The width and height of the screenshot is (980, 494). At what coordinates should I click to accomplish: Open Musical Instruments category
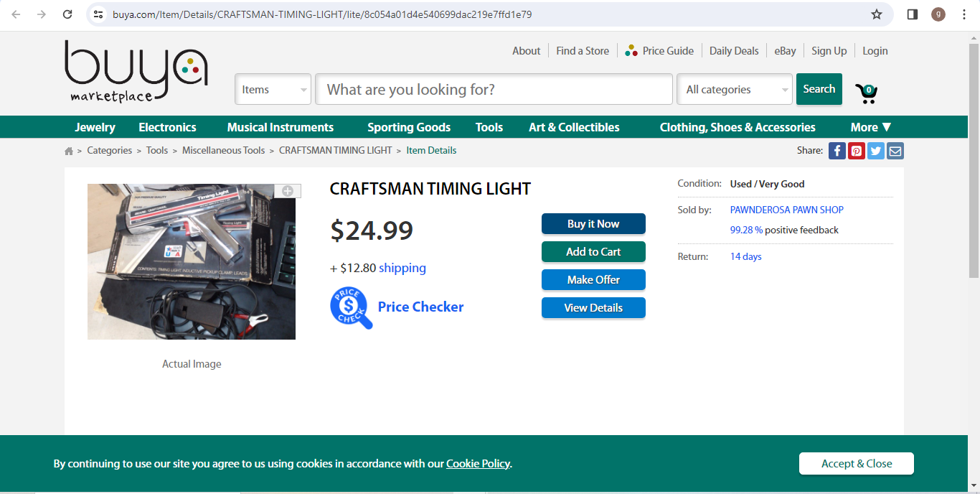pos(281,127)
